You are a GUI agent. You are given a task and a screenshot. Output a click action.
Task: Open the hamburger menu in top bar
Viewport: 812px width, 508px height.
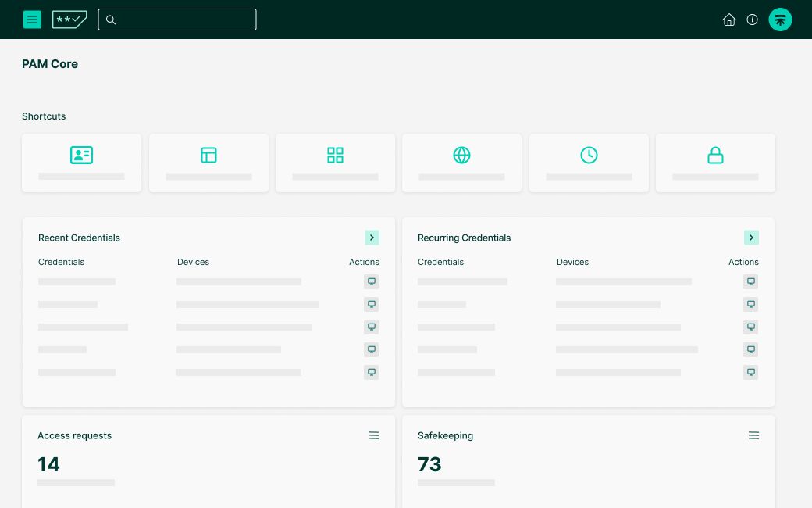pyautogui.click(x=32, y=20)
